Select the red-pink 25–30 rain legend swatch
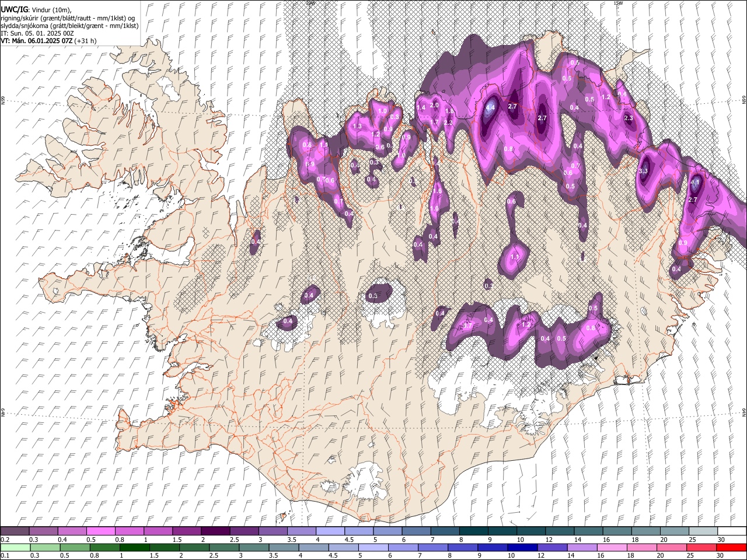 coord(701,548)
